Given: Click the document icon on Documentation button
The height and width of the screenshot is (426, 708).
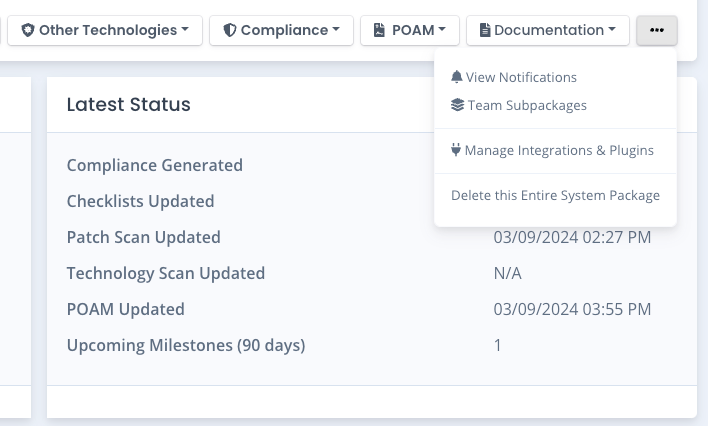Looking at the screenshot, I should (x=485, y=30).
